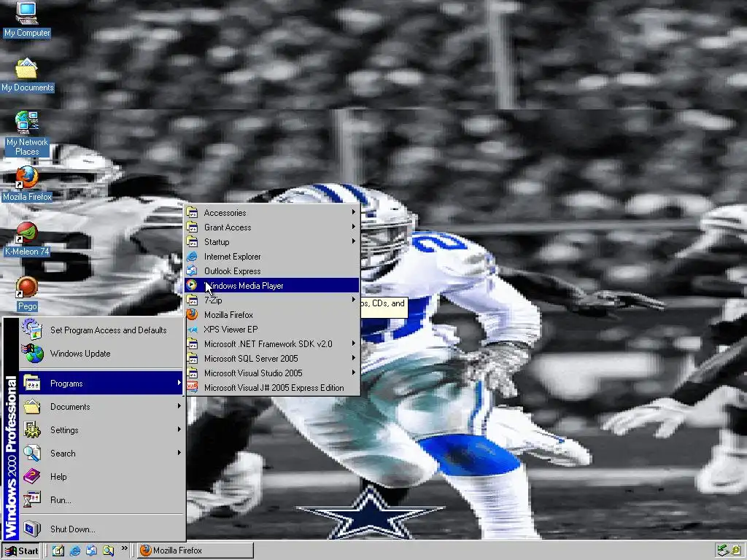Click folder-with-magnifier quick launch icon
Viewport: 747px width, 560px height.
[108, 551]
